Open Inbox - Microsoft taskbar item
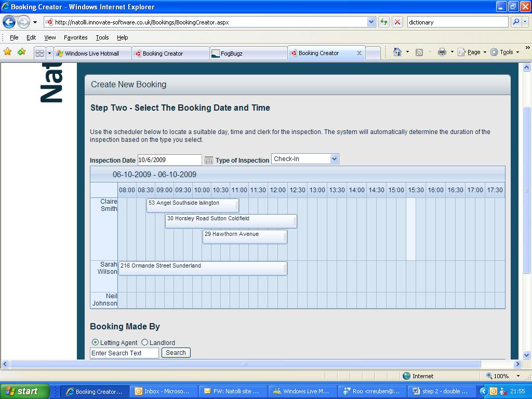532x399 pixels. click(164, 391)
